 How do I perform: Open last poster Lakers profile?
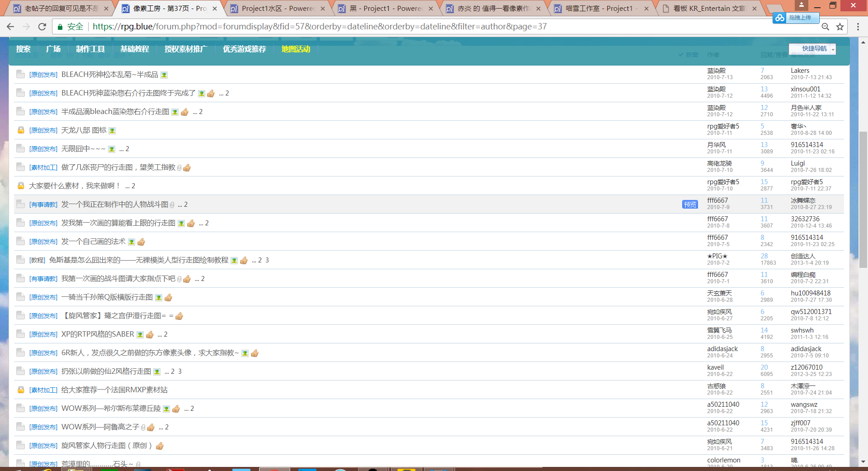[800, 71]
